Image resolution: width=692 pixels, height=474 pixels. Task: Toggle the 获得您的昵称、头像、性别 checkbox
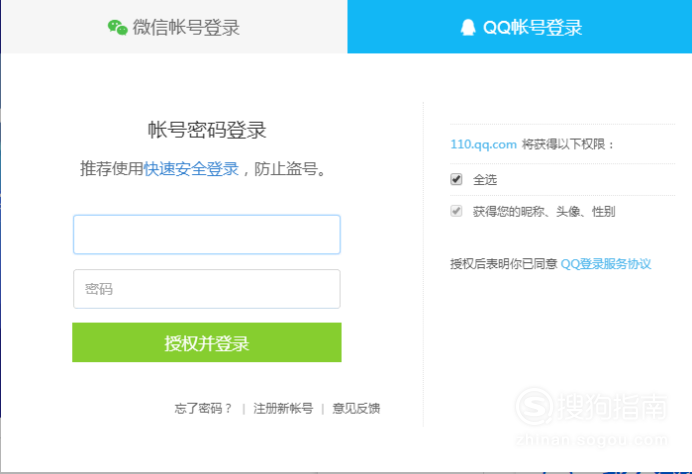tap(456, 211)
